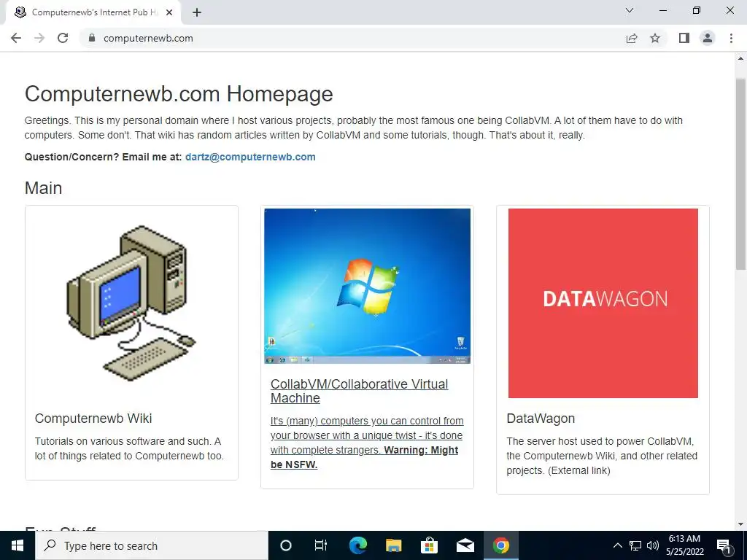Open File Explorer from the taskbar
Screen dimensions: 747x560
click(393, 545)
